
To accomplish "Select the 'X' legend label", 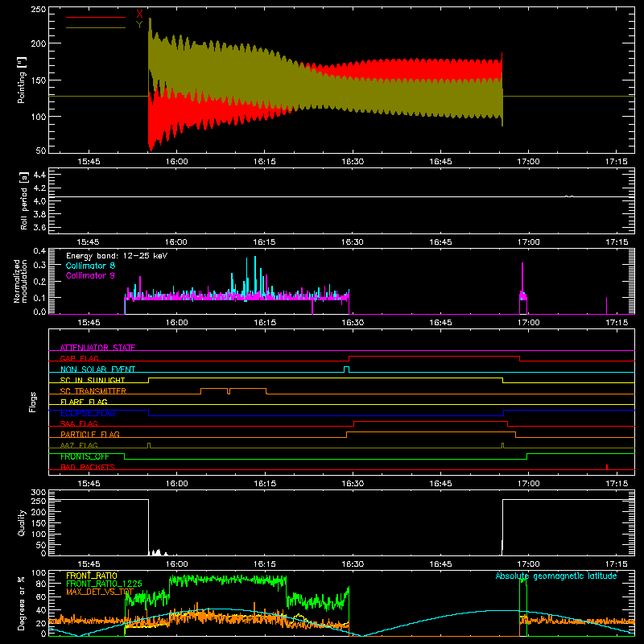I will 139,14.
